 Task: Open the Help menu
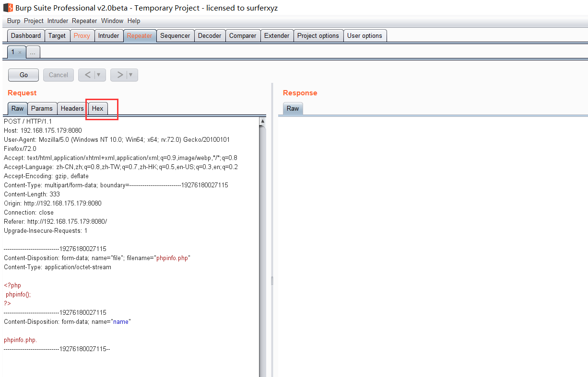click(134, 21)
